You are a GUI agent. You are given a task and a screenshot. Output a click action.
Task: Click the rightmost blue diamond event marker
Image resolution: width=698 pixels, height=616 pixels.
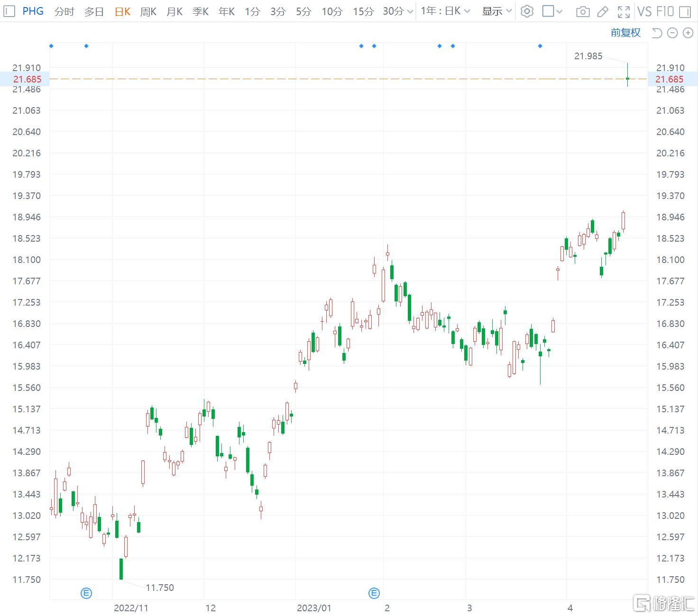[540, 46]
